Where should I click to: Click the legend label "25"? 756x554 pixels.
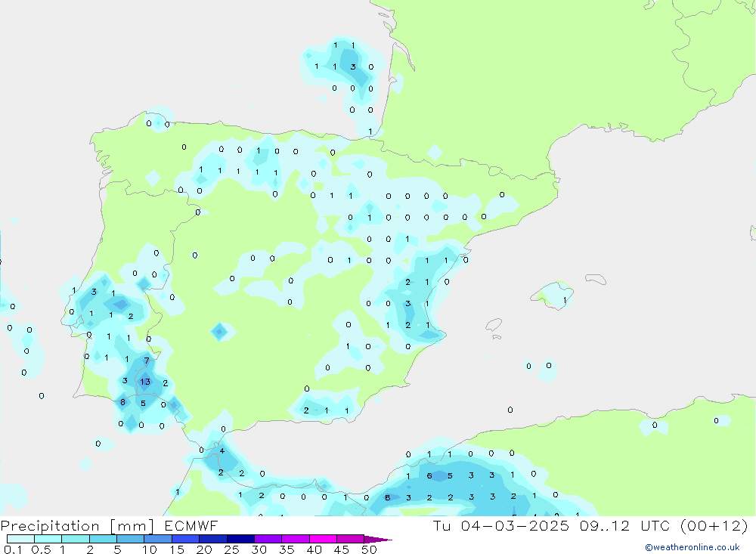(232, 549)
